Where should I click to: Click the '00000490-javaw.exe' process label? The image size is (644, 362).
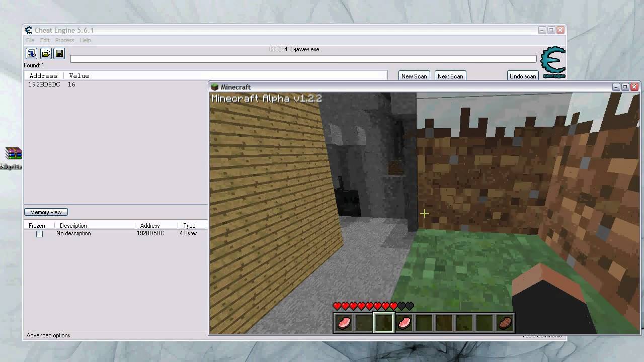coord(294,49)
